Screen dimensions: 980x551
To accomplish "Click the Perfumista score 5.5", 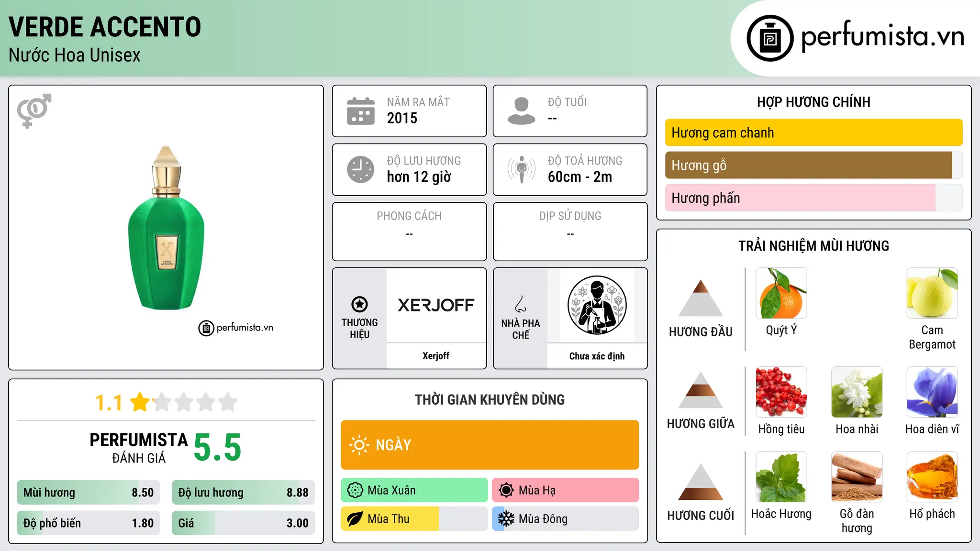I will (x=217, y=447).
